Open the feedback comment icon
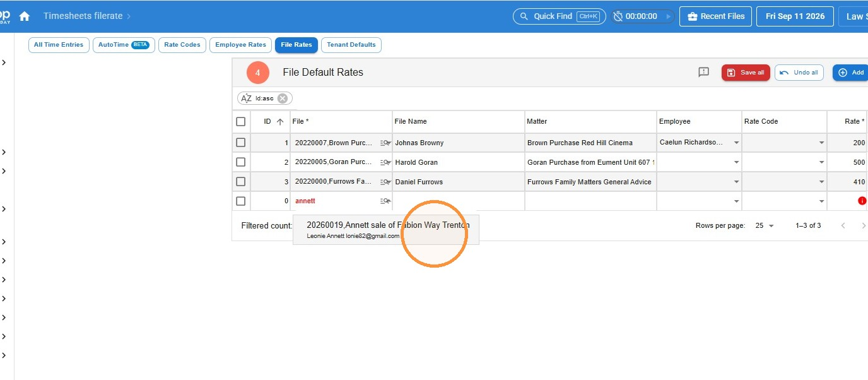The height and width of the screenshot is (380, 868). coord(704,73)
